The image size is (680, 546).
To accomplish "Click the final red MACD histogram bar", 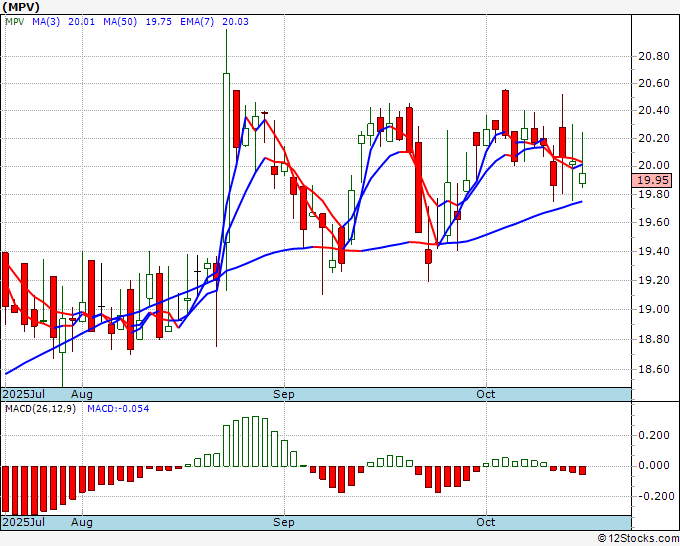I will click(x=582, y=471).
